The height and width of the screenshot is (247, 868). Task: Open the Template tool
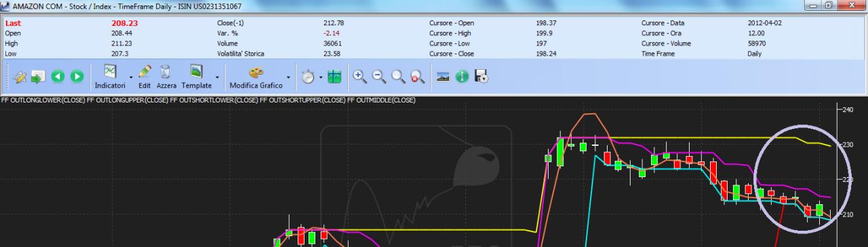tap(196, 77)
